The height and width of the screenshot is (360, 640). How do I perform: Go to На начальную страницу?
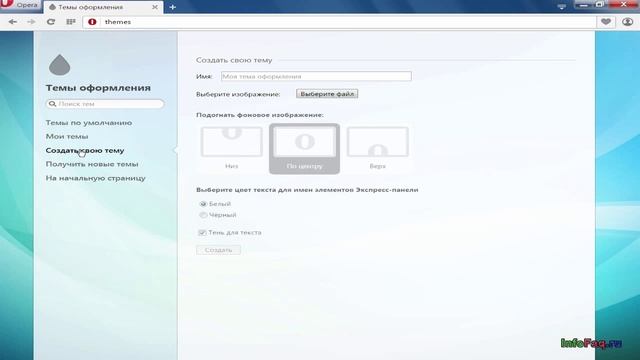96,178
